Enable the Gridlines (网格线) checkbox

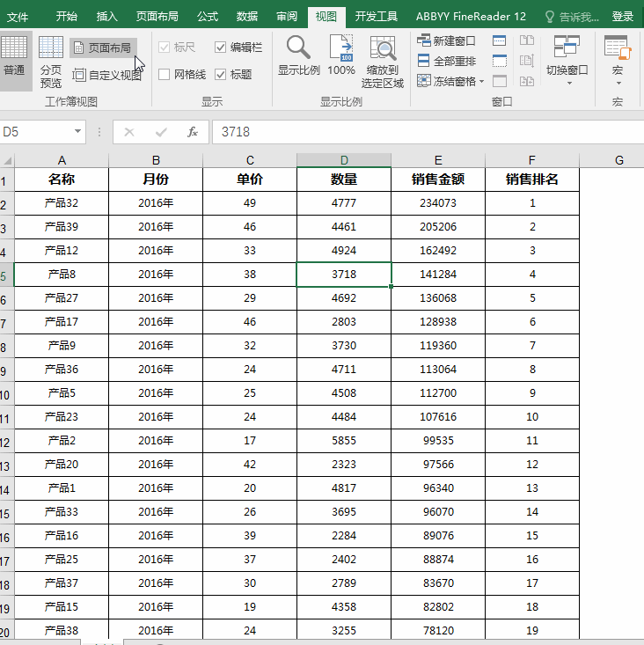165,75
